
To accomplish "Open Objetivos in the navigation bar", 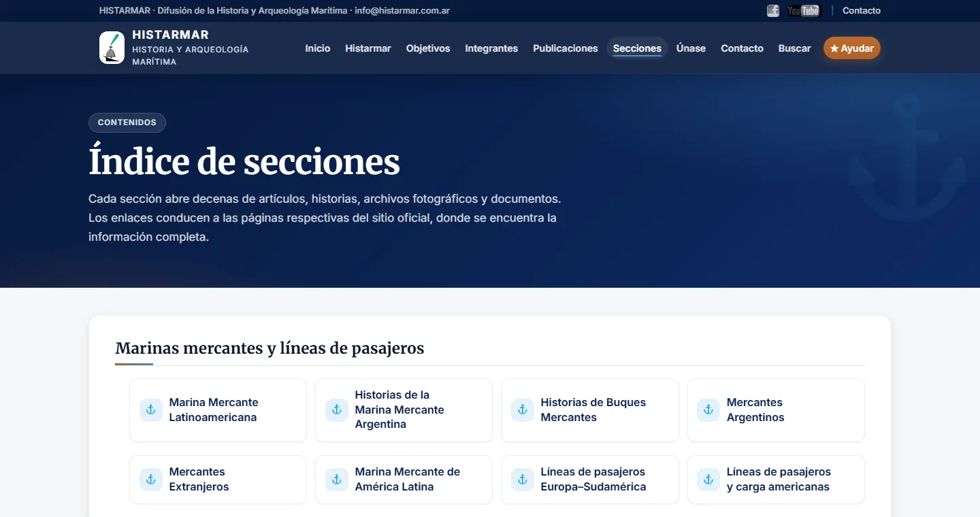I will 428,48.
